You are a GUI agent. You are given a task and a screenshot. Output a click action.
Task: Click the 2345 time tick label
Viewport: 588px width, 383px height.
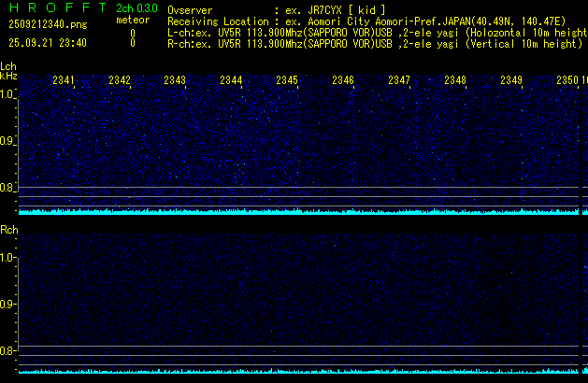click(287, 81)
